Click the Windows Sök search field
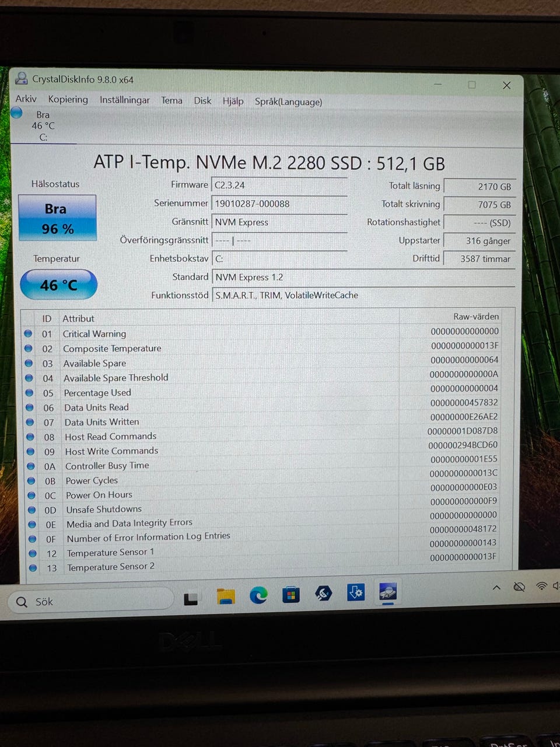 [x=90, y=601]
